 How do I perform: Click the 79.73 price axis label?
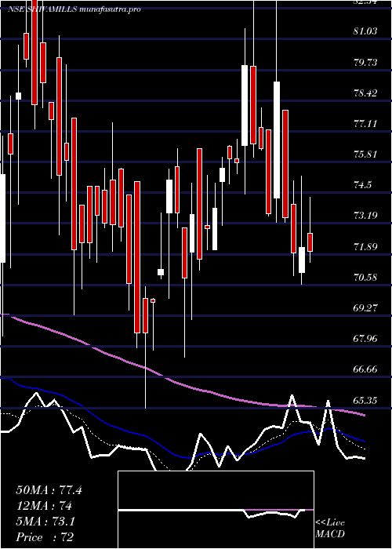365,62
